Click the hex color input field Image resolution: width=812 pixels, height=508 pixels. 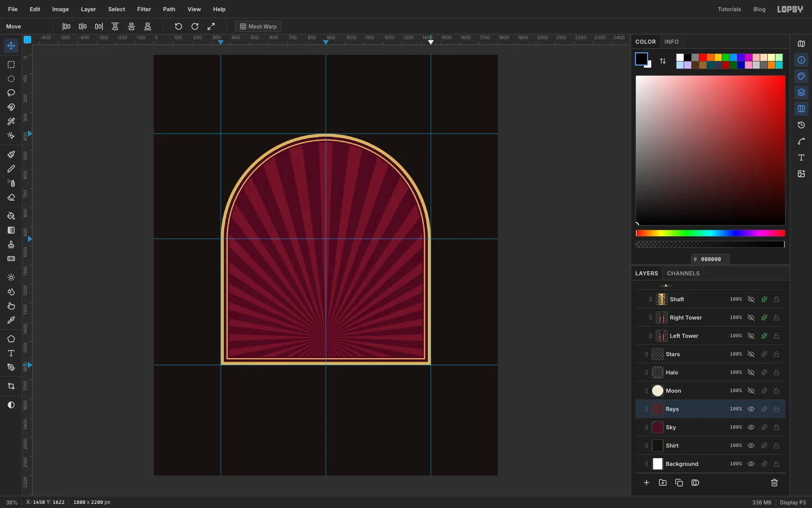pos(710,259)
